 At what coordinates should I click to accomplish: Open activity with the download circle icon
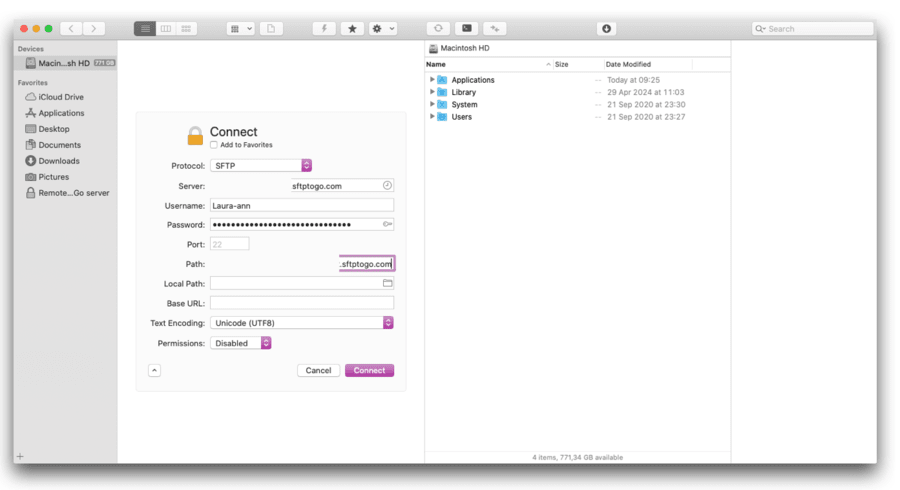coord(606,28)
